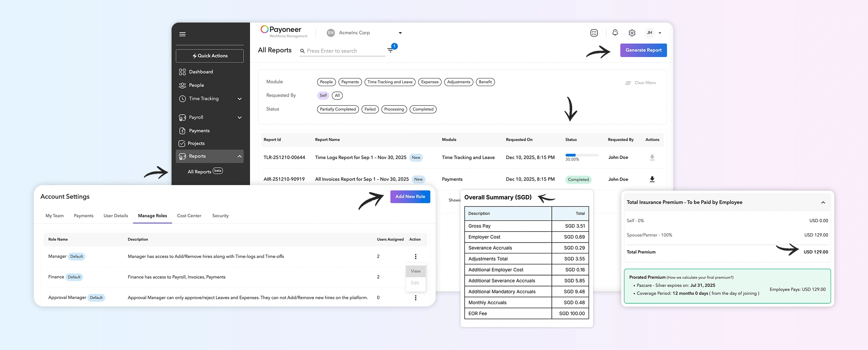The height and width of the screenshot is (350, 868).
Task: Sort by Status column header
Action: 571,140
